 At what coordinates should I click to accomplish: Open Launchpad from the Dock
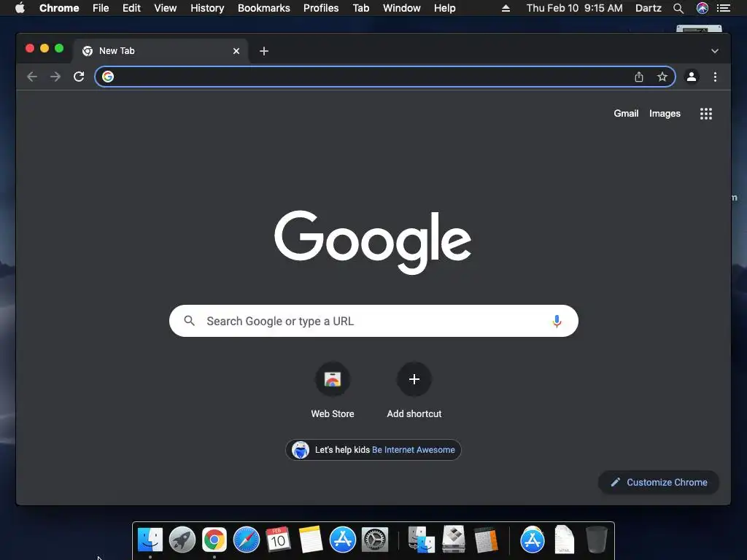point(182,540)
